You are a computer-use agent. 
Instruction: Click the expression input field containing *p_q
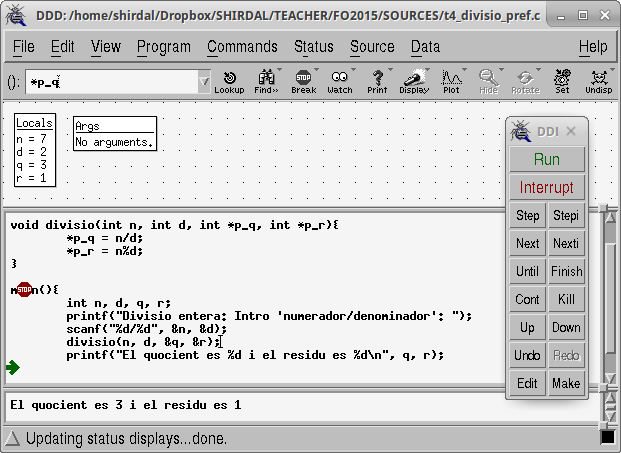(110, 82)
